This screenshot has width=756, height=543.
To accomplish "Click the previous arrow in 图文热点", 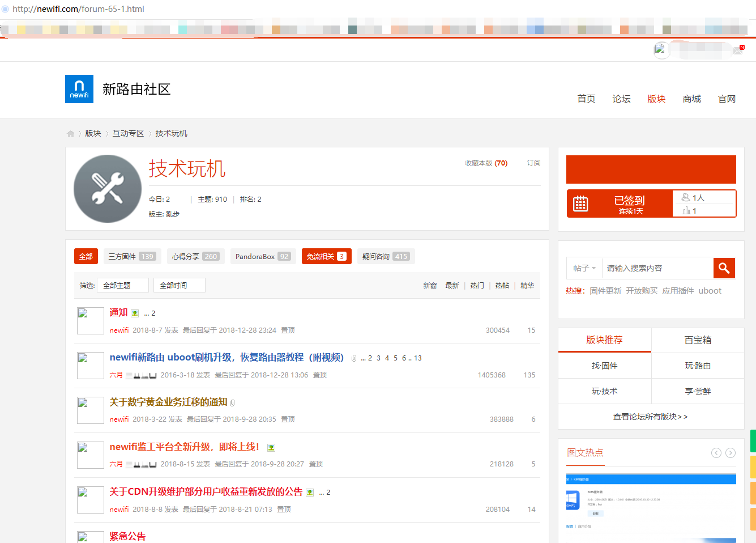I will pos(716,452).
